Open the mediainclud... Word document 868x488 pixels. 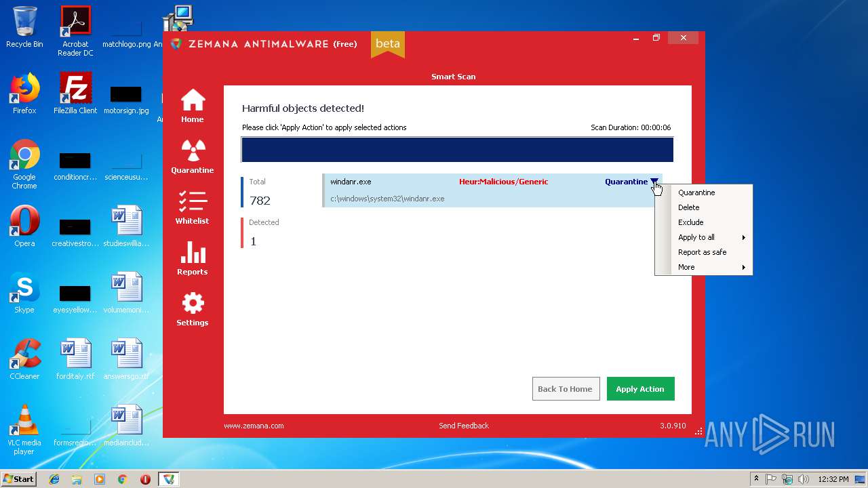pyautogui.click(x=126, y=426)
